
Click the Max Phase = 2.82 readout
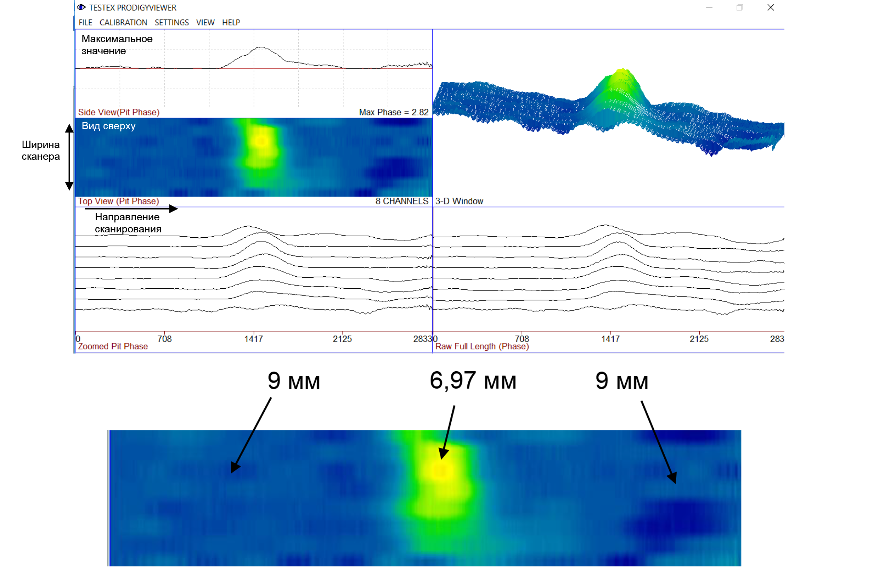click(393, 112)
